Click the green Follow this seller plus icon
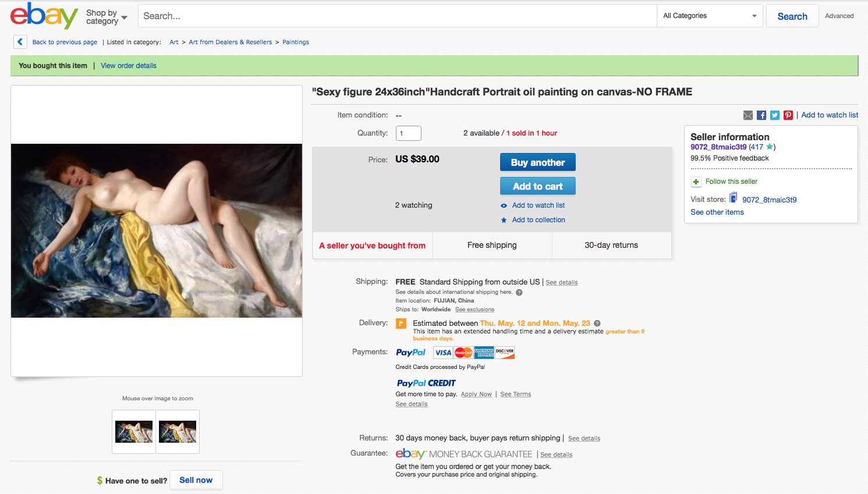Image resolution: width=868 pixels, height=494 pixels. (x=696, y=182)
